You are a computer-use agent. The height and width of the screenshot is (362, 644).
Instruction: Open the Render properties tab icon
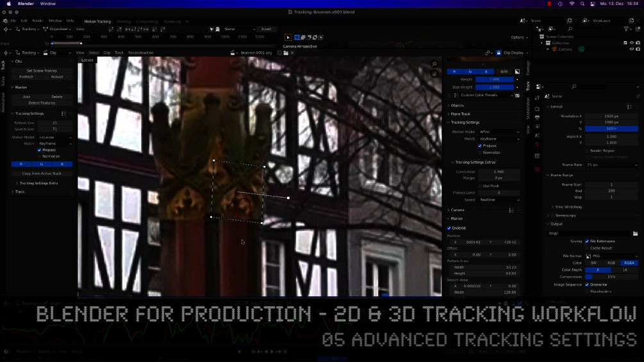tap(537, 109)
